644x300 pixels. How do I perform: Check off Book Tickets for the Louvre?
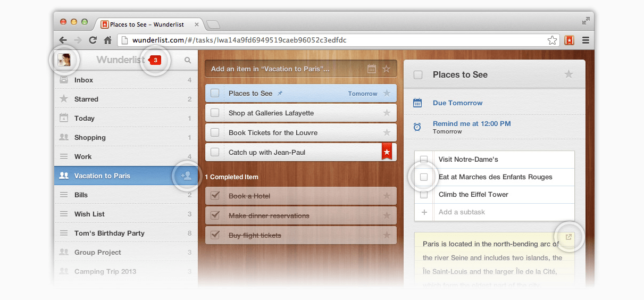[215, 132]
